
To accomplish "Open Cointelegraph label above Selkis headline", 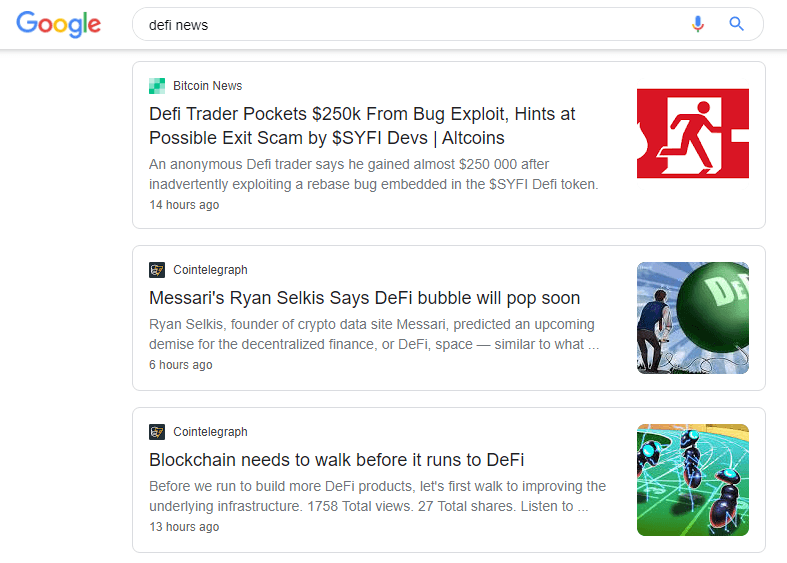I will coord(210,270).
